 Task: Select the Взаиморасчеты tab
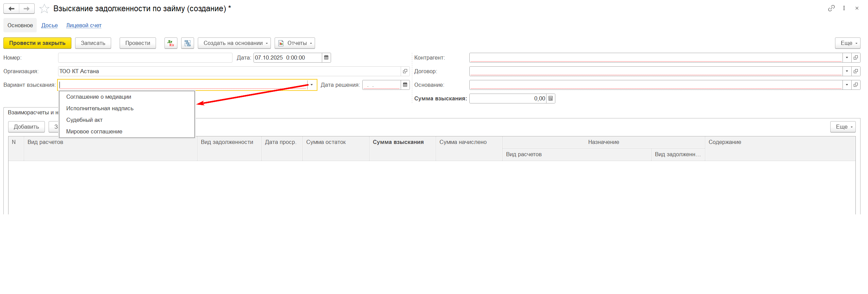[32, 113]
